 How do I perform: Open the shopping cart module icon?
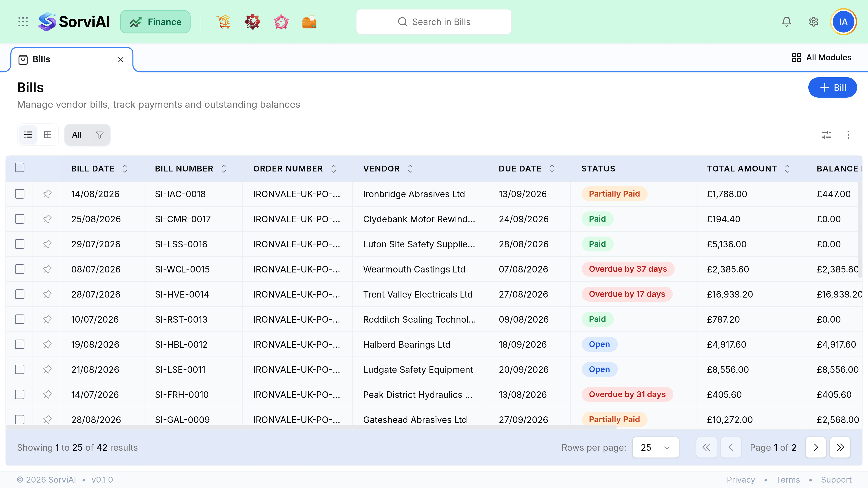pos(223,22)
